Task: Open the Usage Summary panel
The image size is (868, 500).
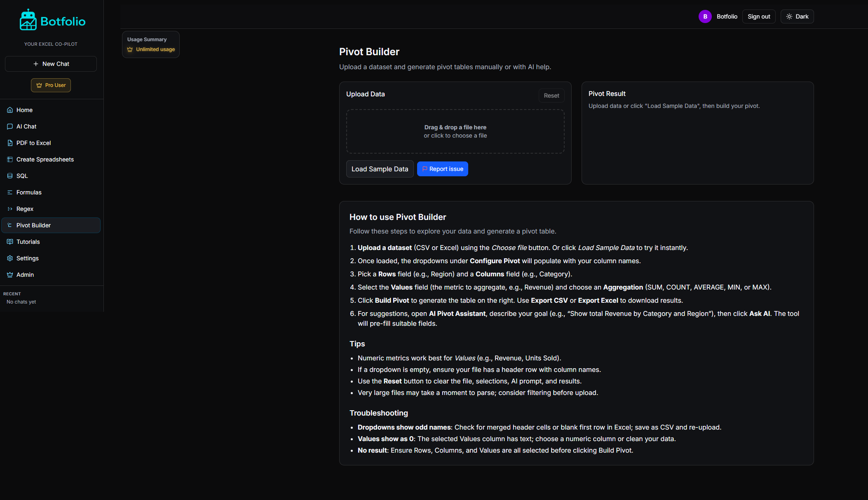Action: click(150, 44)
